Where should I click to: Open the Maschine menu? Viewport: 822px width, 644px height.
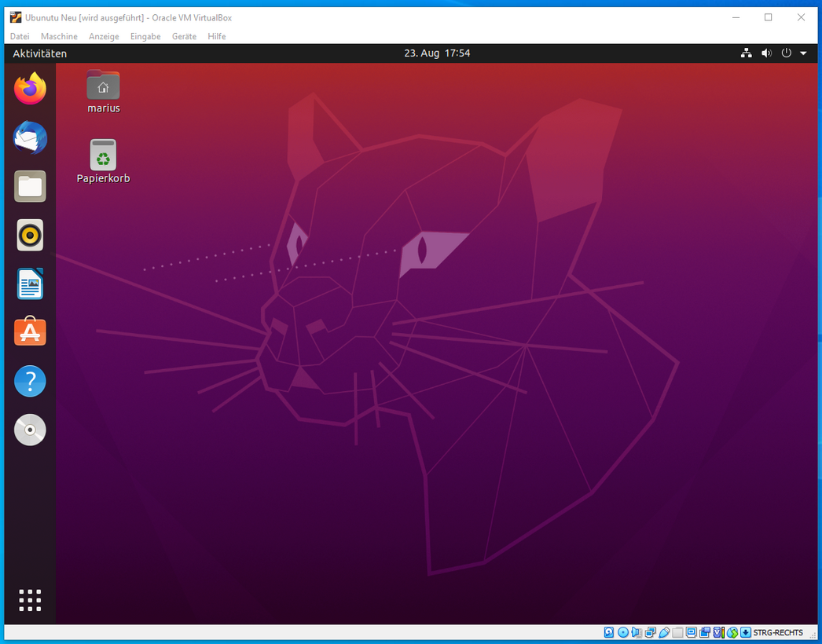click(x=59, y=36)
